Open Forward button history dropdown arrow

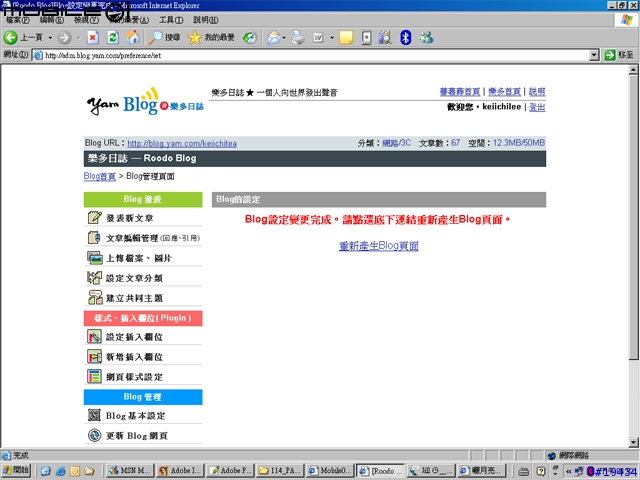pos(78,38)
